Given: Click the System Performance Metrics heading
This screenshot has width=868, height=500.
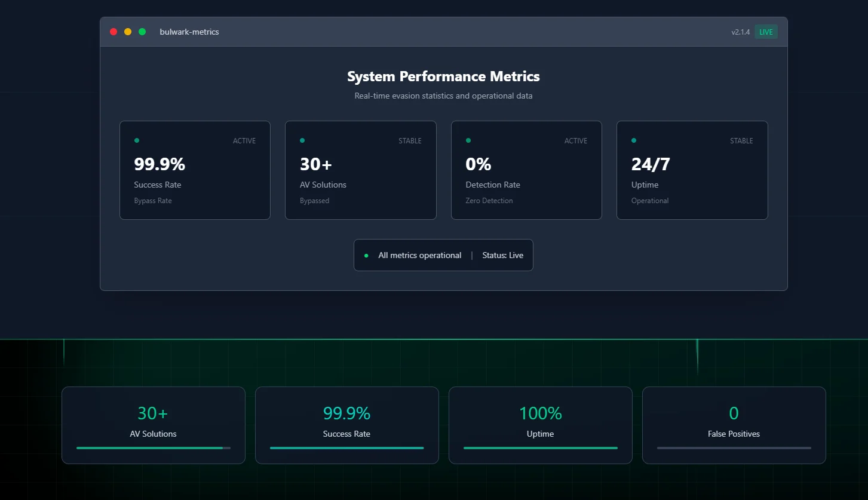Looking at the screenshot, I should 443,76.
